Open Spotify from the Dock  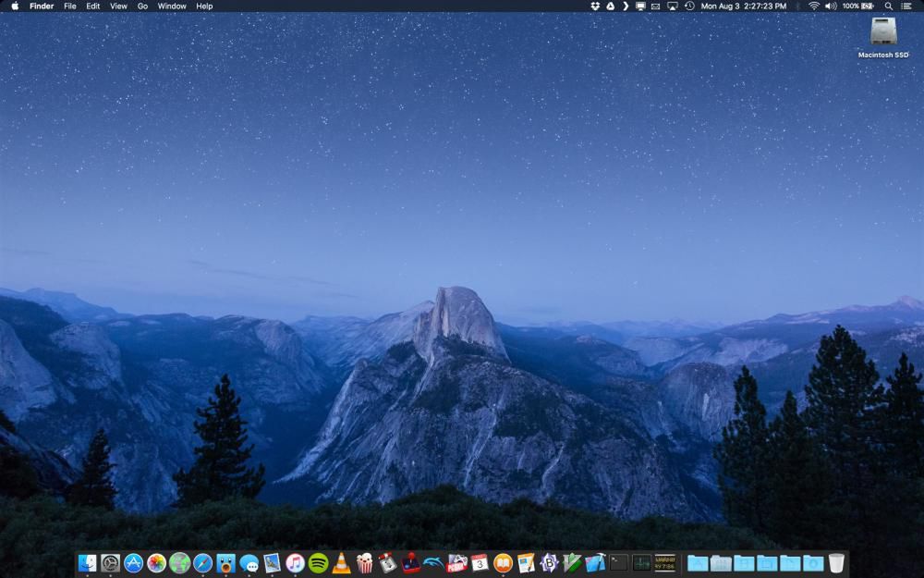318,562
